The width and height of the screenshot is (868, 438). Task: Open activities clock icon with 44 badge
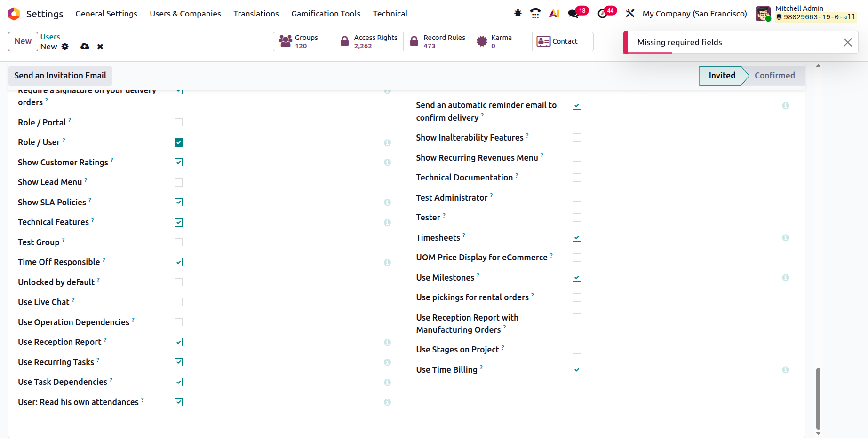602,13
